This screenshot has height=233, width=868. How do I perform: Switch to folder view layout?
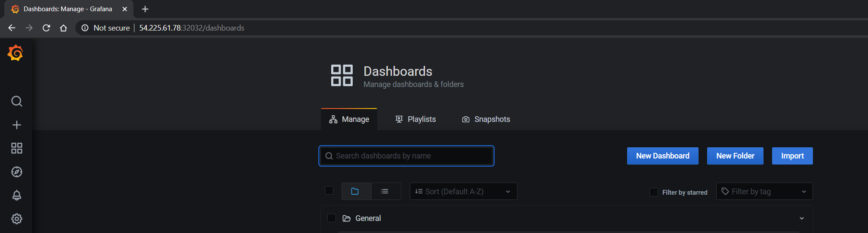(355, 191)
